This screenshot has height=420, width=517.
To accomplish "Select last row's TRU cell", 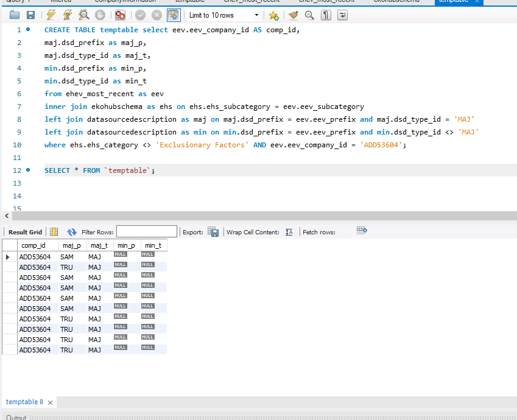I will click(72, 350).
